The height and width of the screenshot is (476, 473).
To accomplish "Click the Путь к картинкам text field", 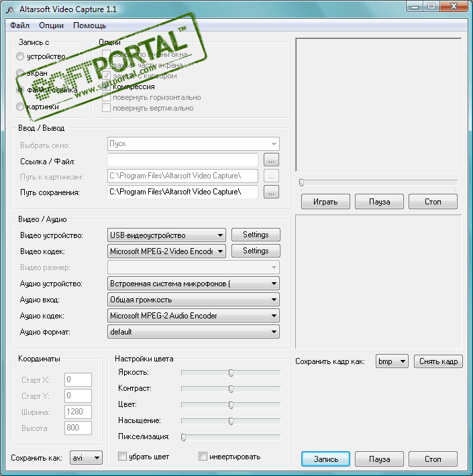I will [182, 176].
